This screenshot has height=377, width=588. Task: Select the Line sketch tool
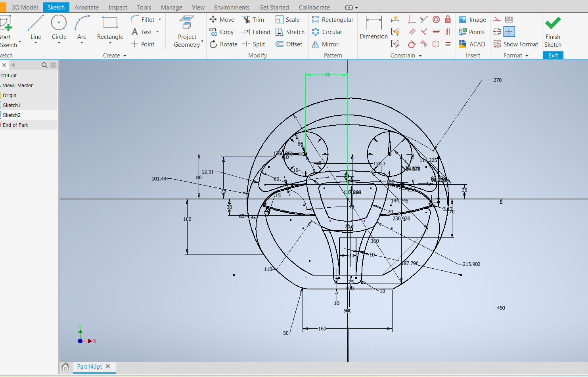(36, 28)
